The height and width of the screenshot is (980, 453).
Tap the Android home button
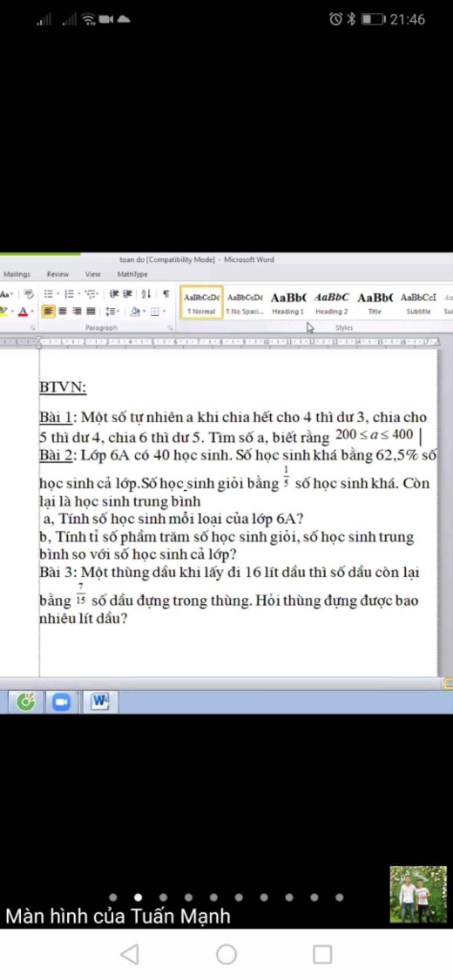pos(226,954)
